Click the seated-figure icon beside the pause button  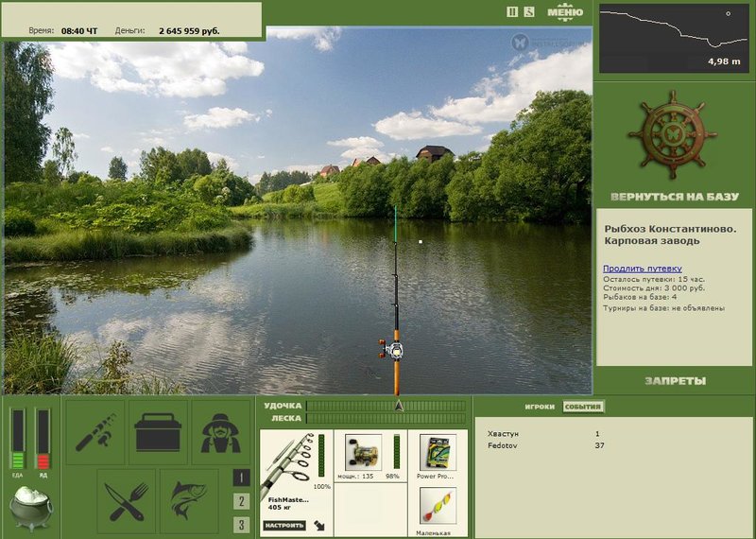[x=529, y=12]
